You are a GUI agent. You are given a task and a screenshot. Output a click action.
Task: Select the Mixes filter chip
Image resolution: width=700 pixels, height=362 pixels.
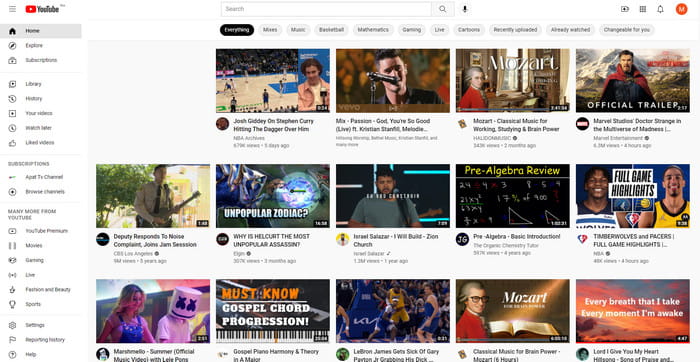coord(270,30)
